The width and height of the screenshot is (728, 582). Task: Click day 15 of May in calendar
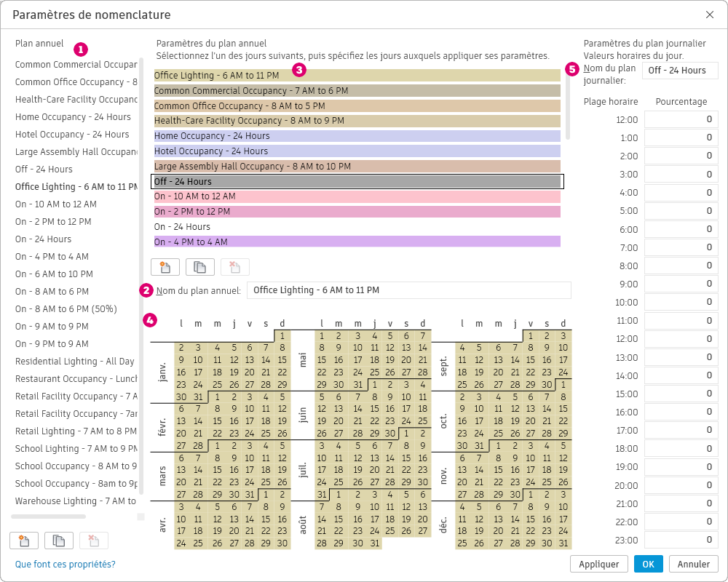tap(321, 359)
